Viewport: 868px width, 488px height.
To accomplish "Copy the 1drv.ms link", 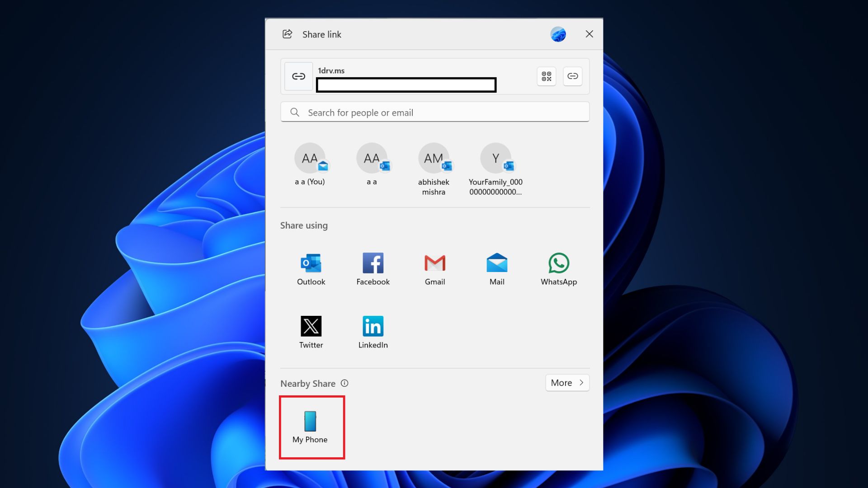I will (573, 76).
